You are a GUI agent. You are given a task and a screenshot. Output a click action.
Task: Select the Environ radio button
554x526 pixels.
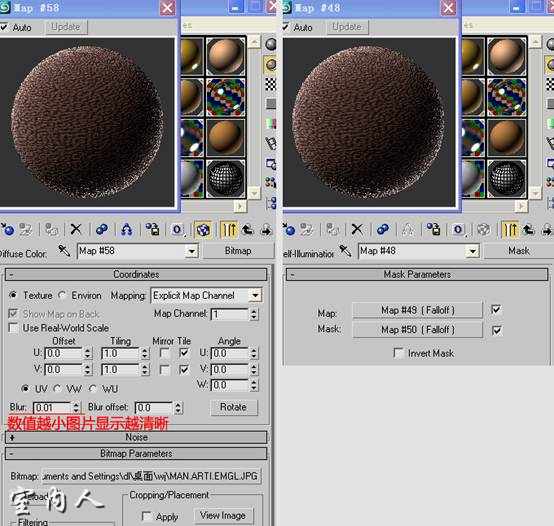62,295
